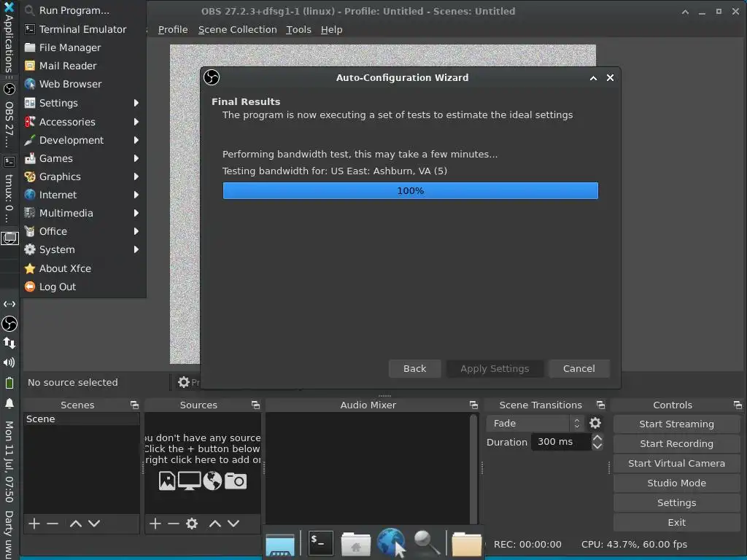The image size is (747, 560).
Task: Open home folder icon in bottom dock
Action: 355,543
